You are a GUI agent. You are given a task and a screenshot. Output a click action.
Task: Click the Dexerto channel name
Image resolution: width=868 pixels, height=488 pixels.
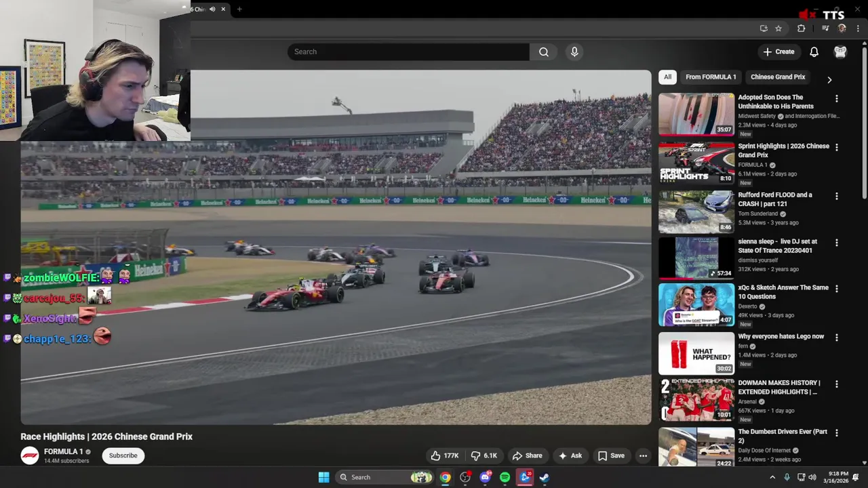tap(747, 306)
